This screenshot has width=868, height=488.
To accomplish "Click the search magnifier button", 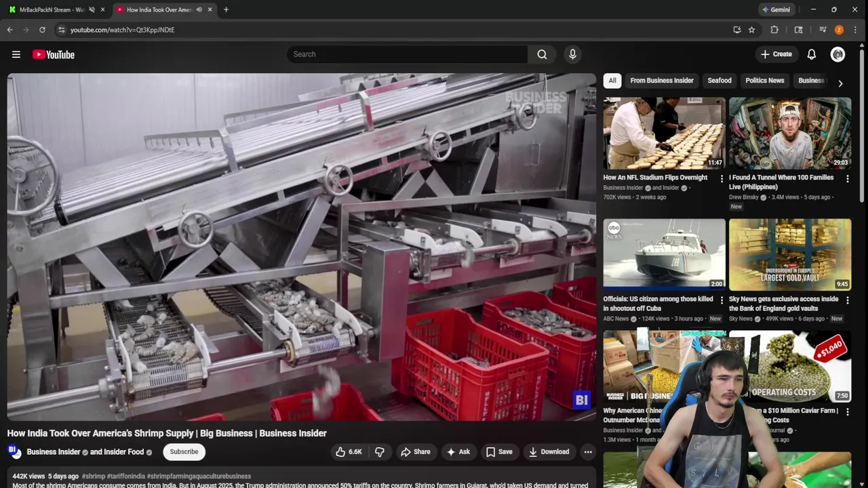I will [542, 54].
